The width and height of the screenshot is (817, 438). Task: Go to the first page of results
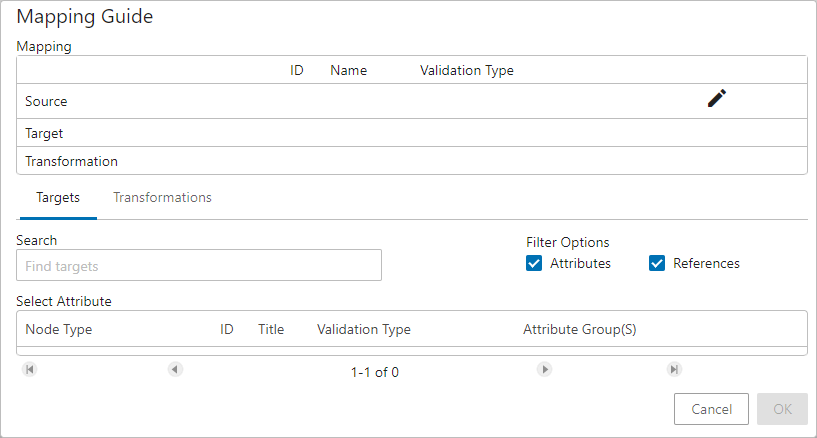30,369
